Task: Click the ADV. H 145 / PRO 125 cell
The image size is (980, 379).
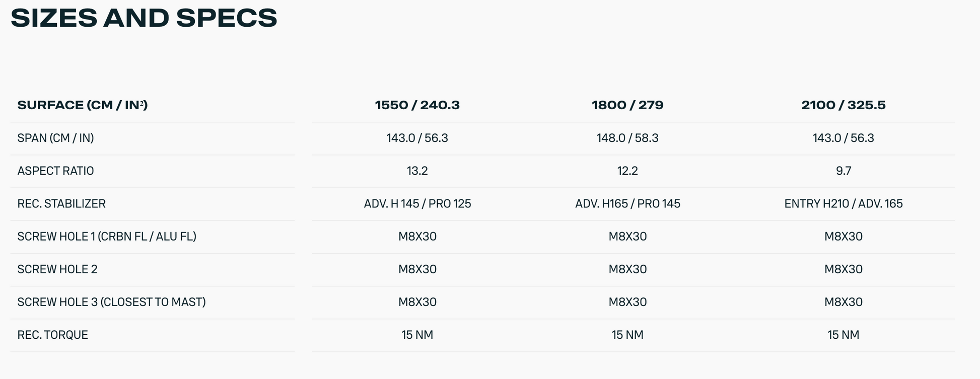Action: click(x=417, y=204)
